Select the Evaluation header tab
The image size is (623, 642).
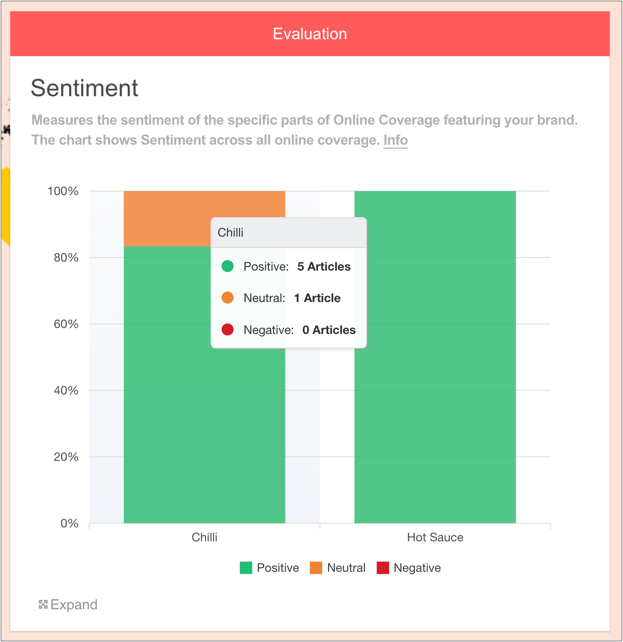point(310,34)
